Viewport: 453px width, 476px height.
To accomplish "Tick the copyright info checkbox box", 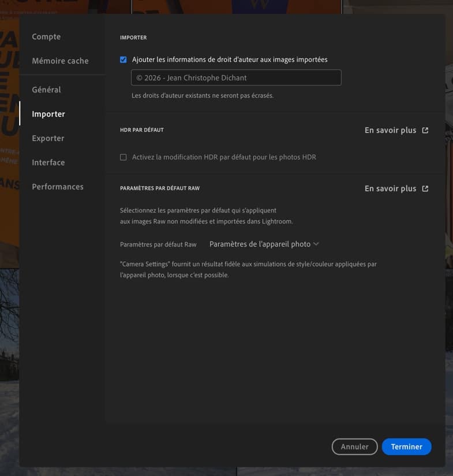I will (123, 59).
